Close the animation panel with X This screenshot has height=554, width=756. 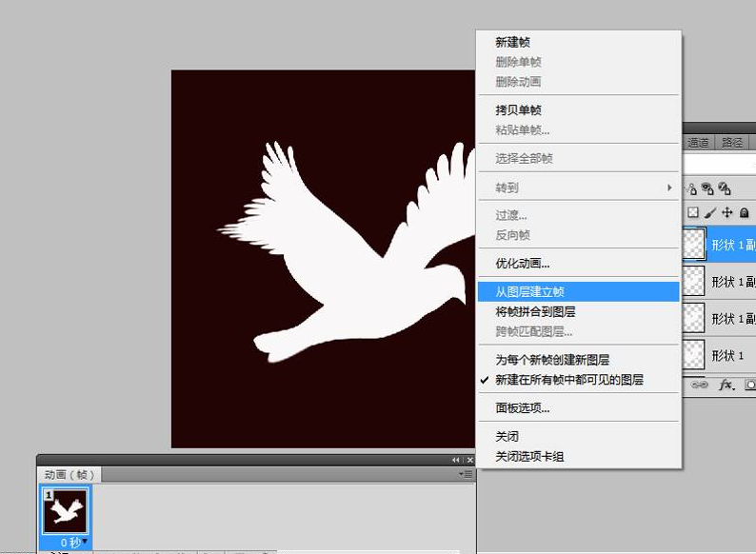(x=470, y=460)
